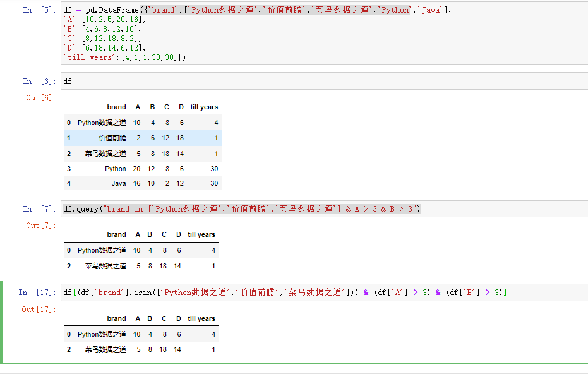Click the 'A' column header in Out[6] table
588x374 pixels.
[138, 107]
